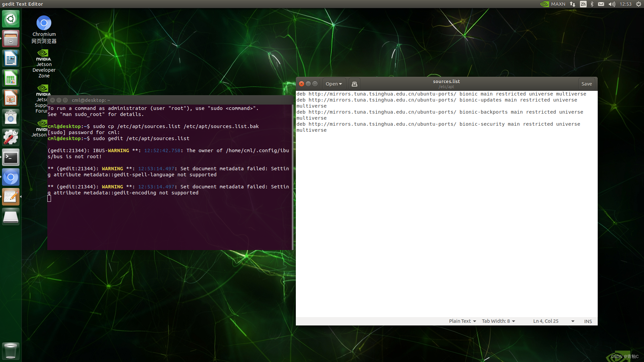Open the session power gear menu
644x362 pixels.
639,4
